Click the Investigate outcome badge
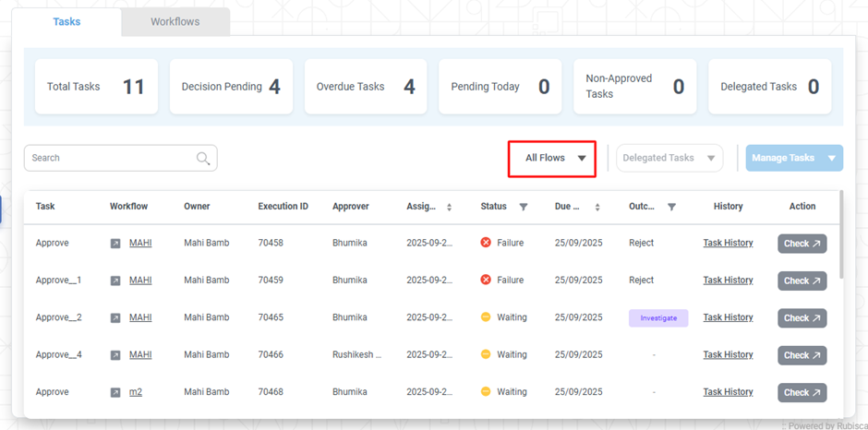The image size is (868, 430). tap(658, 318)
